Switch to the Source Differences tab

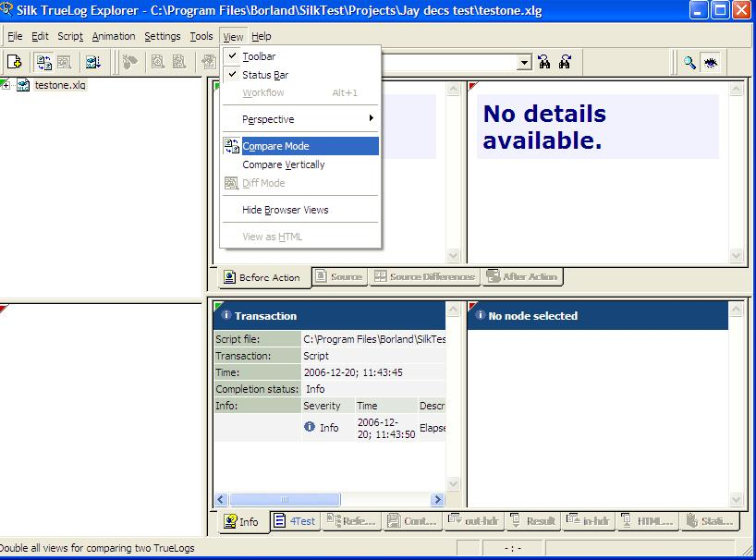pyautogui.click(x=425, y=276)
